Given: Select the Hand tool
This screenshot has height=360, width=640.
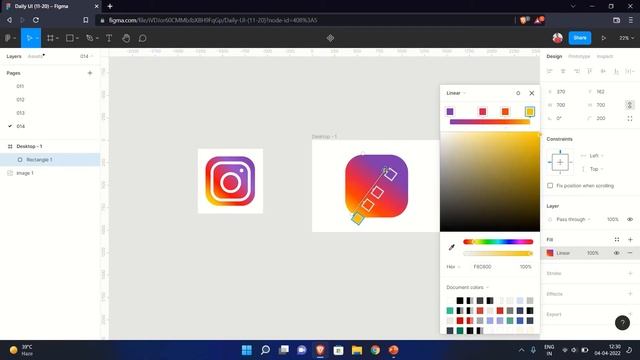Looking at the screenshot, I should coord(126,38).
